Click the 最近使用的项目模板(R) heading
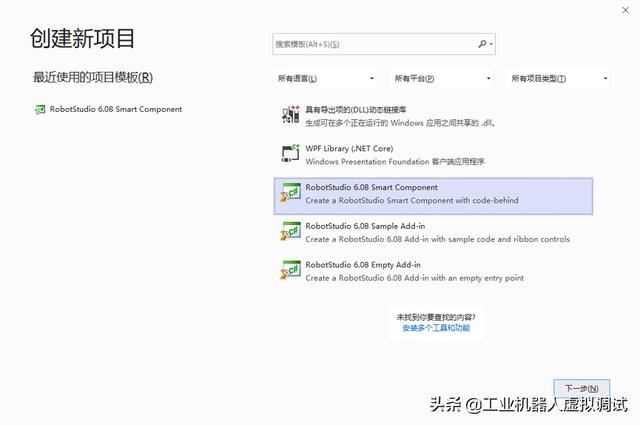Screen dimensions: 640x425 (x=93, y=77)
